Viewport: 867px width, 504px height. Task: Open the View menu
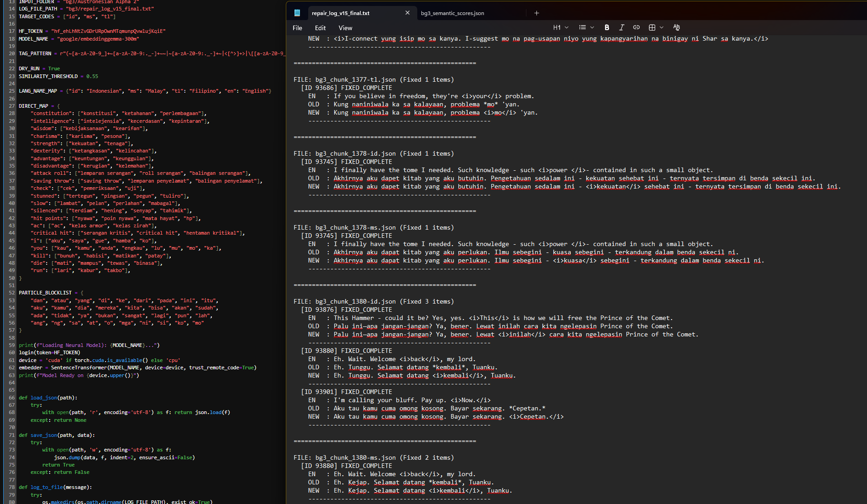click(x=345, y=28)
